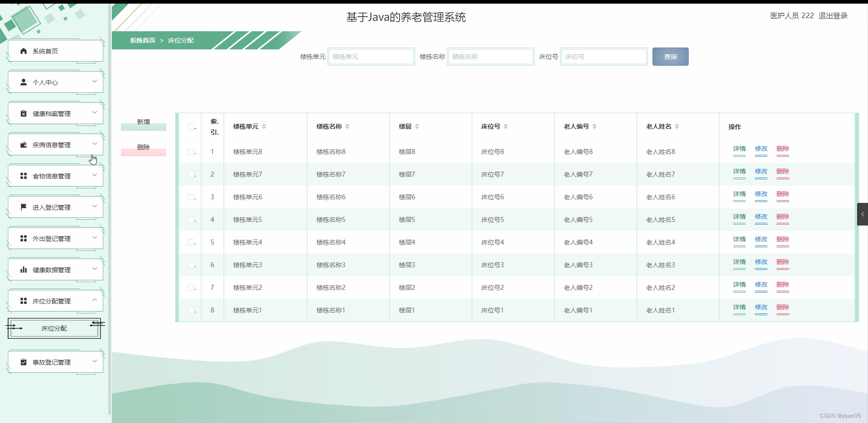868x423 pixels.
Task: Open the 食物信息管理 sidebar menu
Action: [x=55, y=176]
